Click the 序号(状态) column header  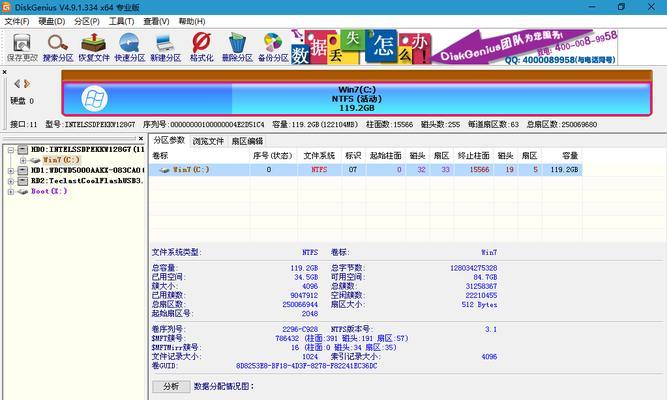pyautogui.click(x=272, y=156)
